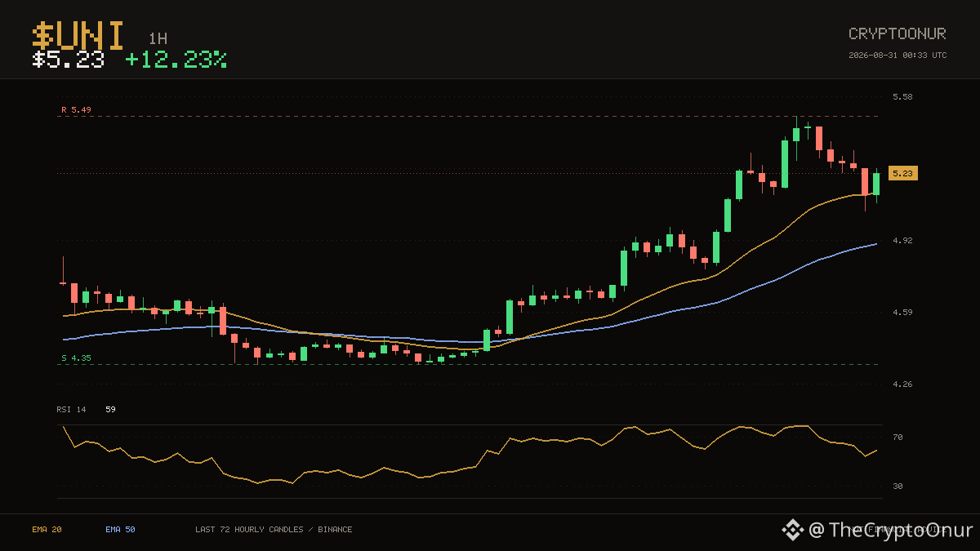Image resolution: width=980 pixels, height=551 pixels.
Task: Click the $UNI ticker title
Action: [78, 36]
